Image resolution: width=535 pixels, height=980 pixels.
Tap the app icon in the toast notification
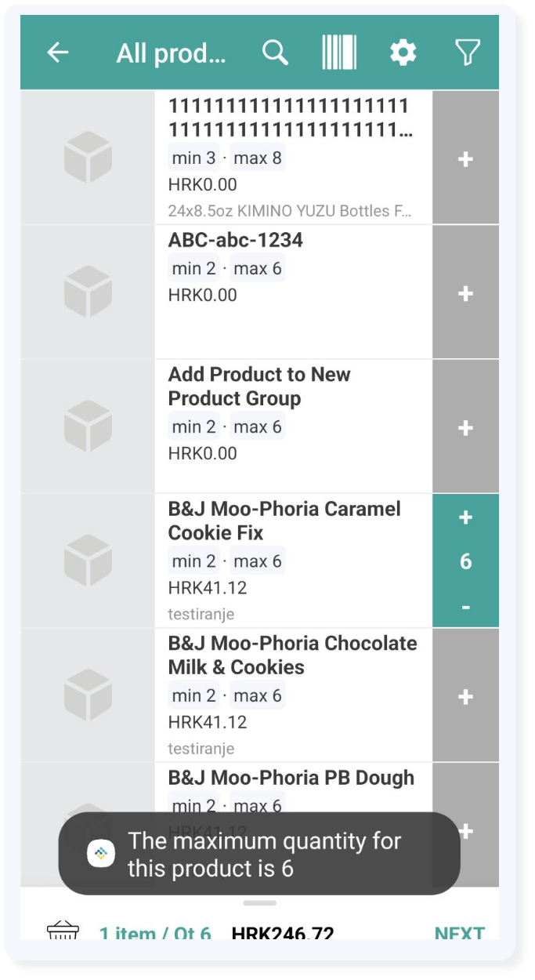click(x=100, y=851)
